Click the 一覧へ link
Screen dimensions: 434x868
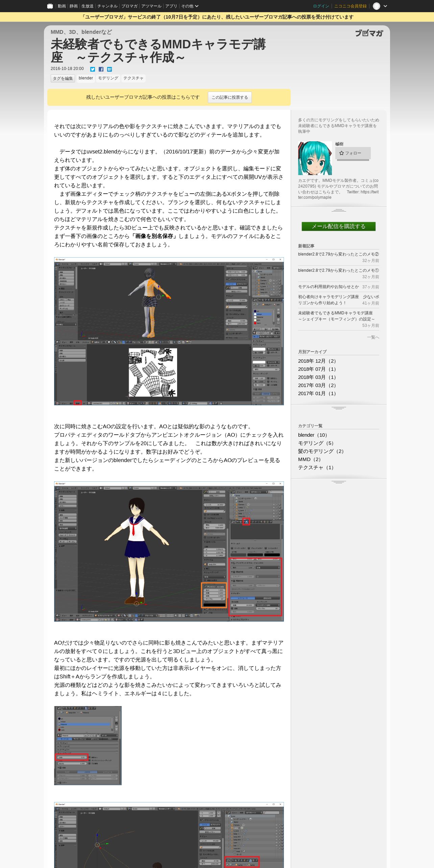(x=373, y=337)
